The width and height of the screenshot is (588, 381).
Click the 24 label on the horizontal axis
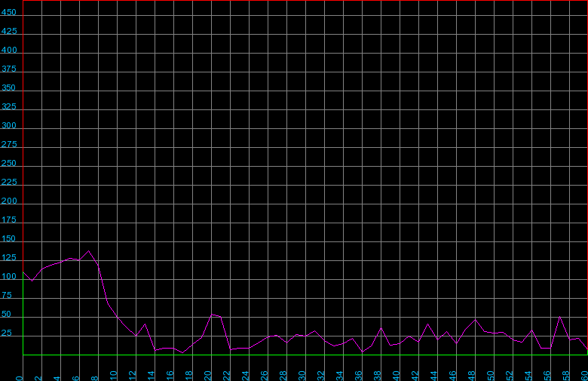coord(245,376)
